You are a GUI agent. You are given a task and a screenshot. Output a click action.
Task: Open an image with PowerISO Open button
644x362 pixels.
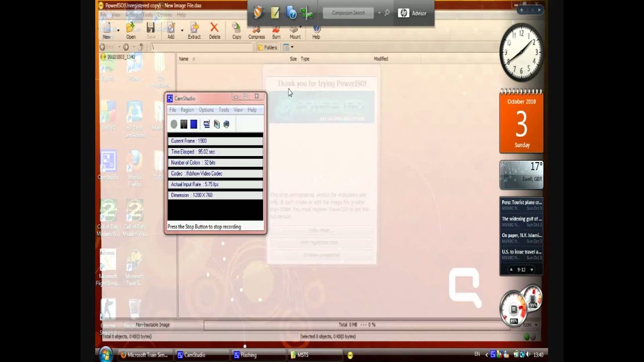tap(131, 31)
